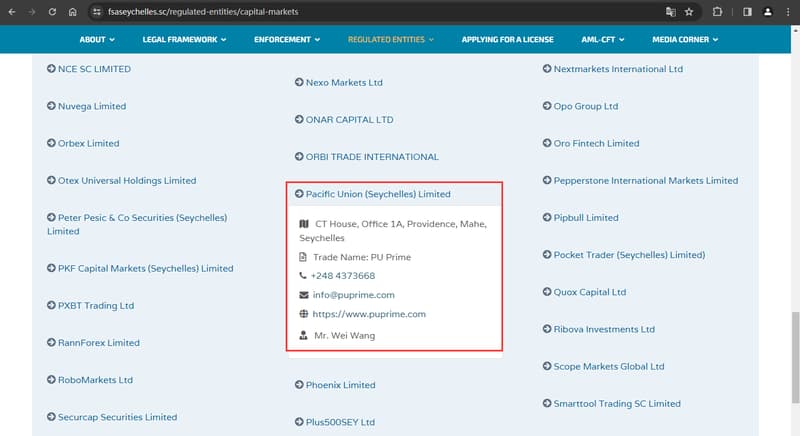Click the person icon beside Mr. Wei Wang
The width and height of the screenshot is (800, 436).
[303, 336]
